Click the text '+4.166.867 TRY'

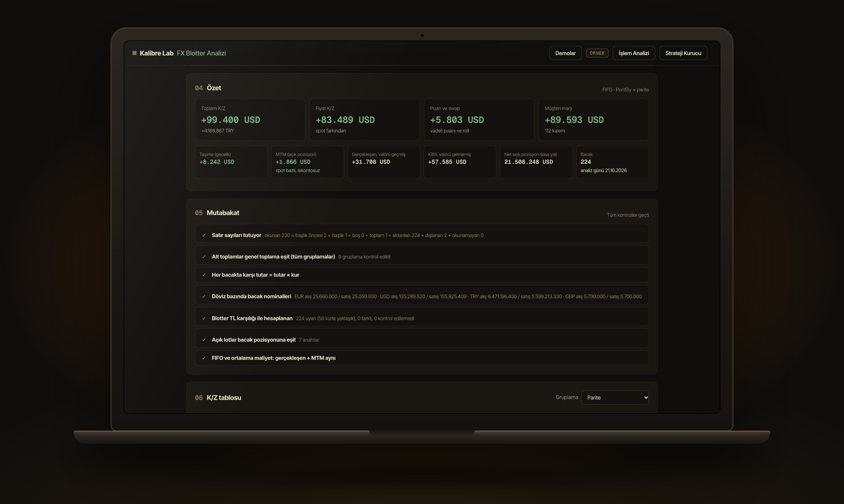coord(217,131)
